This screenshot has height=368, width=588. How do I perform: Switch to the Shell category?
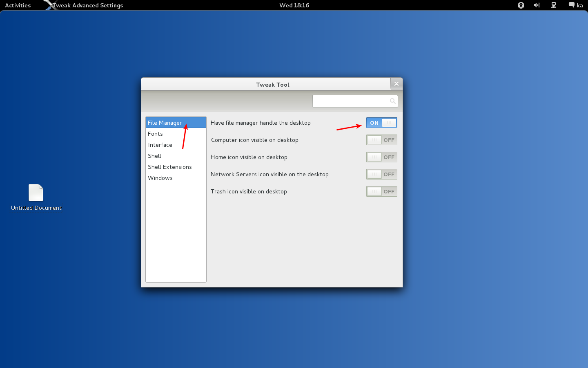[176, 156]
